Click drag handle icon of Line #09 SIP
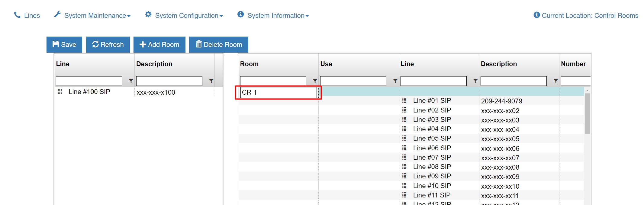 click(x=404, y=176)
